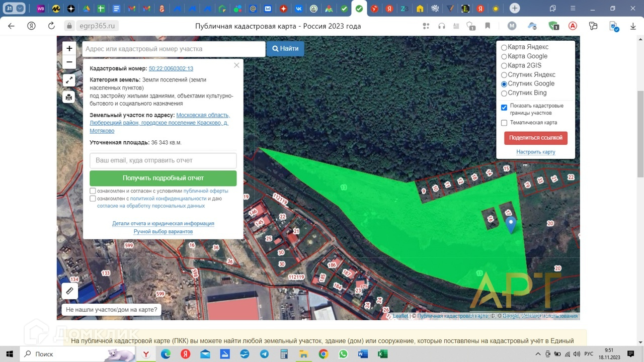Zoom out on the cadastral map
644x362 pixels.
click(x=69, y=62)
